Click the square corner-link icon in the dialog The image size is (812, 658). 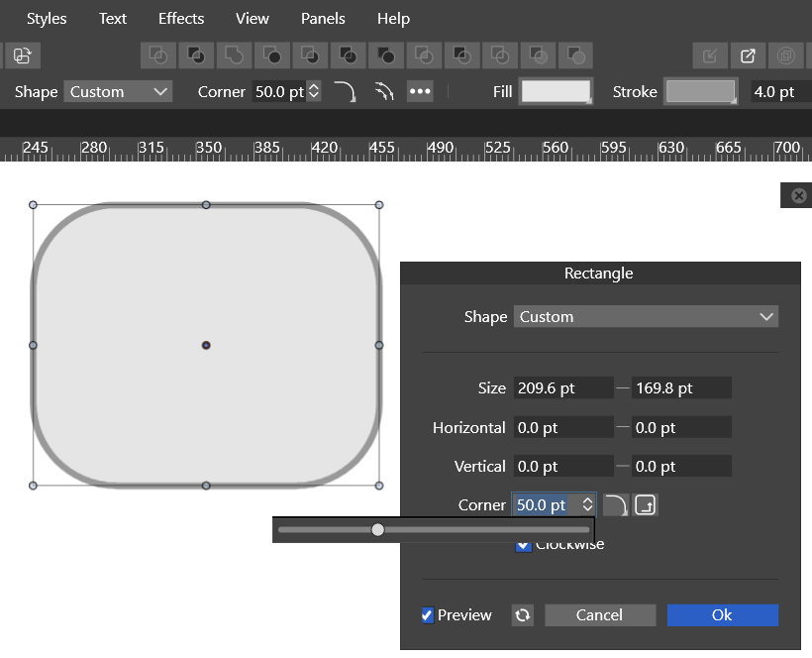(646, 505)
